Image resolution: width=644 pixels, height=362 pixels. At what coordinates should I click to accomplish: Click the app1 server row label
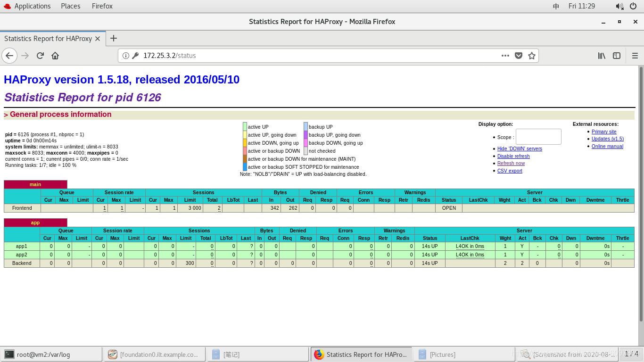[x=22, y=246]
